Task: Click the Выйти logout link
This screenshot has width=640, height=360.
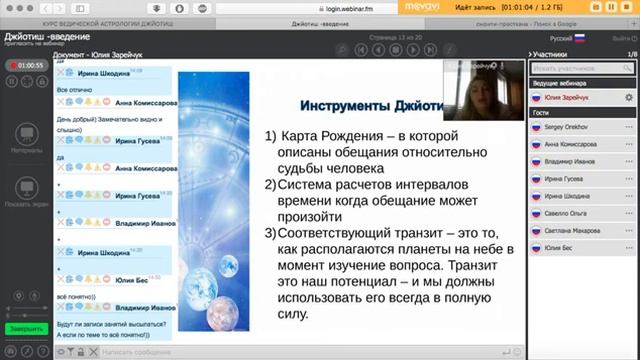Action: tap(624, 38)
